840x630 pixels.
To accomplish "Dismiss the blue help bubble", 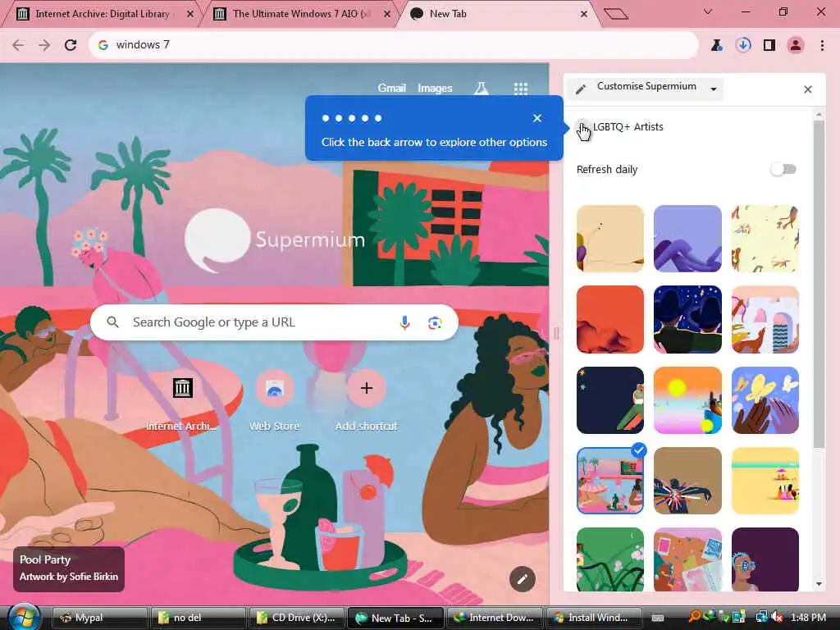I will coord(537,118).
